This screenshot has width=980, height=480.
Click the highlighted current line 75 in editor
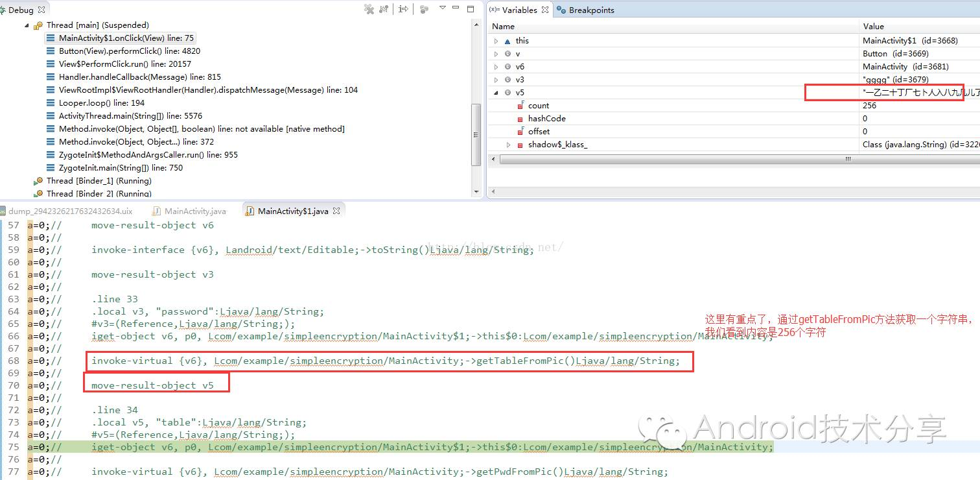point(432,447)
